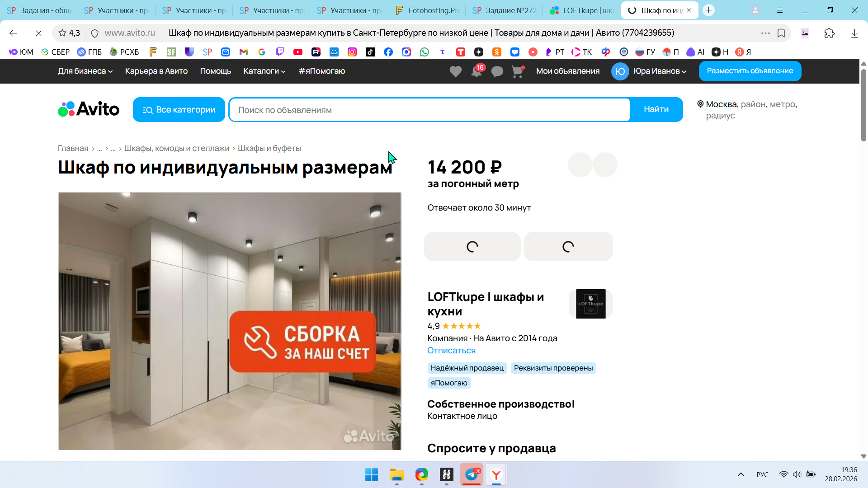This screenshot has height=488, width=868.
Task: Expand the Каталоги dropdown menu
Action: coord(264,71)
